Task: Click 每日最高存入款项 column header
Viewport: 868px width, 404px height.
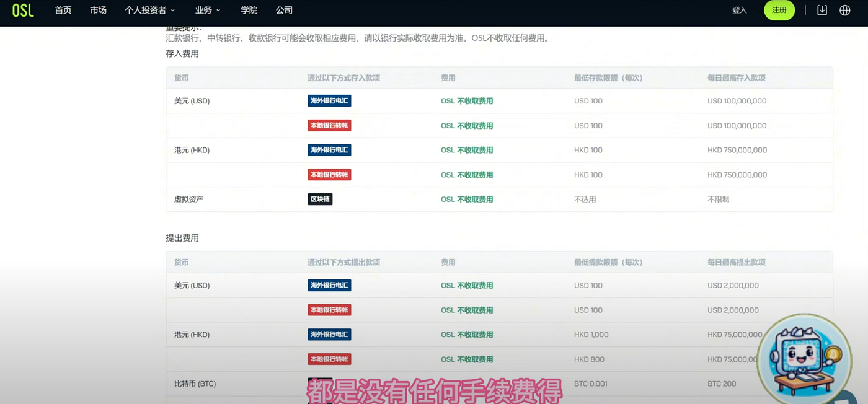Action: [737, 78]
